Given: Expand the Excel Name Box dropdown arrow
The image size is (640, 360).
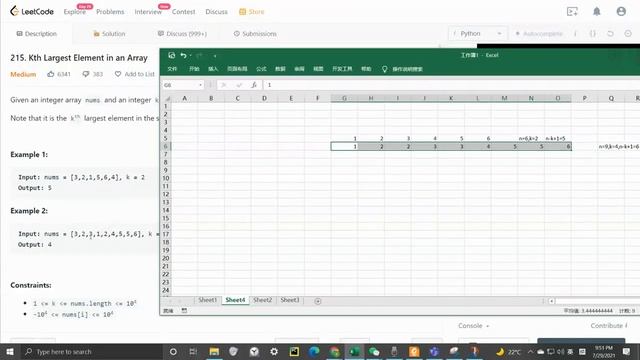Looking at the screenshot, I should pos(200,85).
